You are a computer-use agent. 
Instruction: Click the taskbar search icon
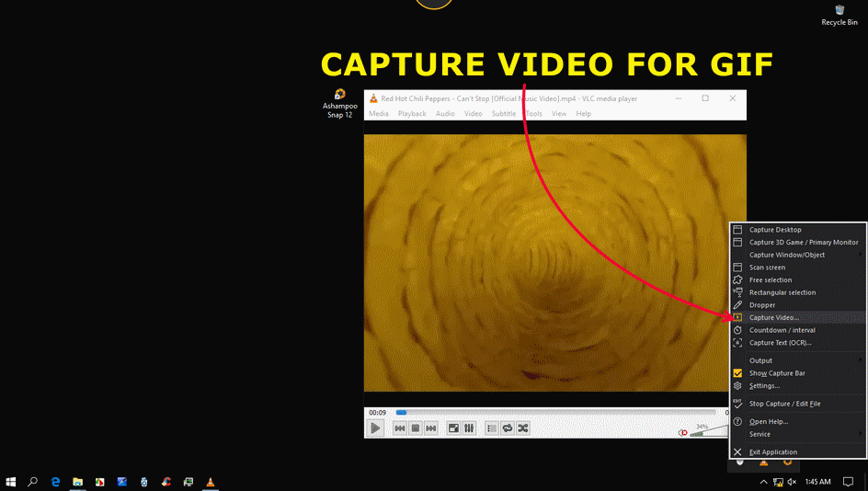coord(33,482)
